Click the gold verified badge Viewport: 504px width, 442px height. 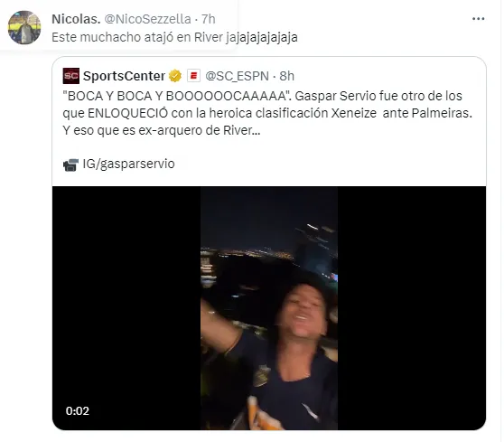coord(175,76)
